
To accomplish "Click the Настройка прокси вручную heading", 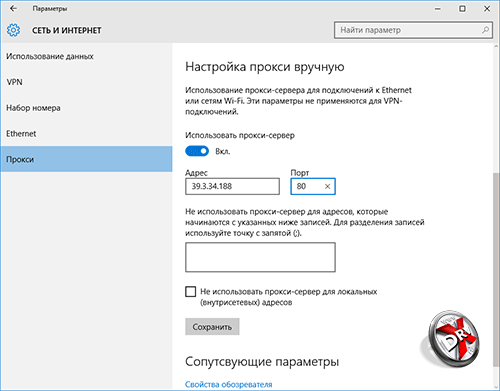I will pyautogui.click(x=265, y=67).
